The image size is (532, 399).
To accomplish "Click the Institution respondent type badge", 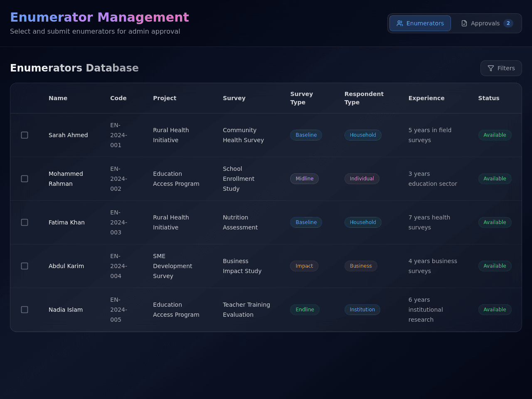I will [x=362, y=310].
